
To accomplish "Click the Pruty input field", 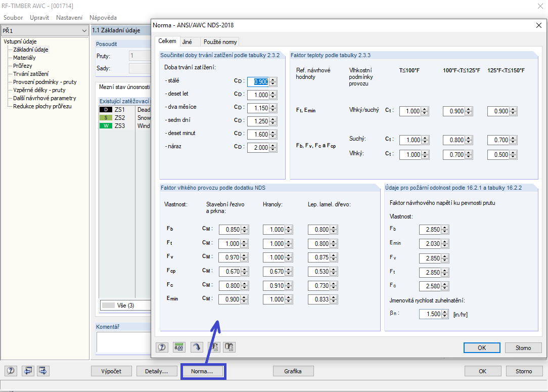I will (x=140, y=56).
